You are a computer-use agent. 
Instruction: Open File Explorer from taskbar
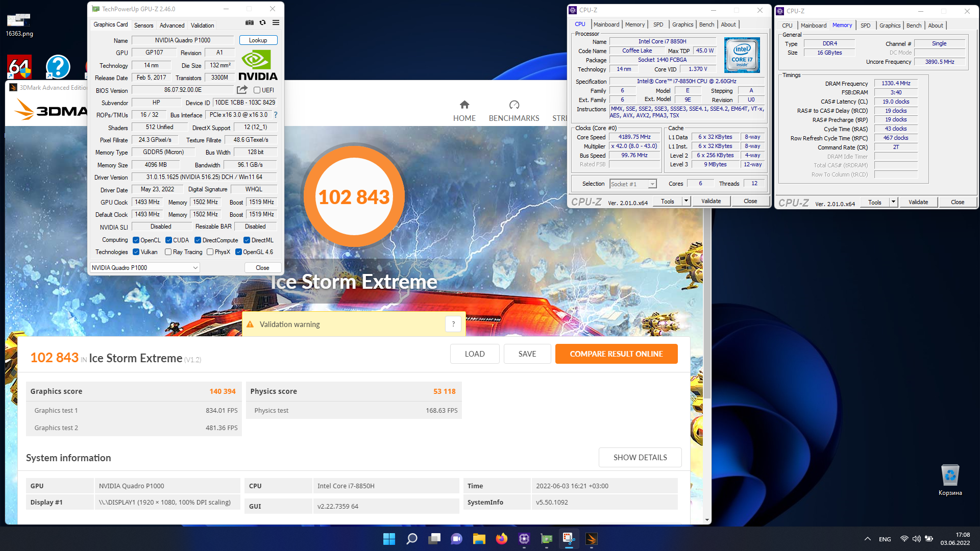coord(479,539)
